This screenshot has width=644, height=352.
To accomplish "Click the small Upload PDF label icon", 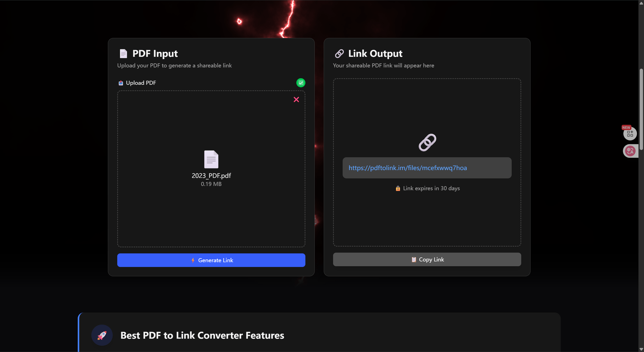I will [x=121, y=83].
